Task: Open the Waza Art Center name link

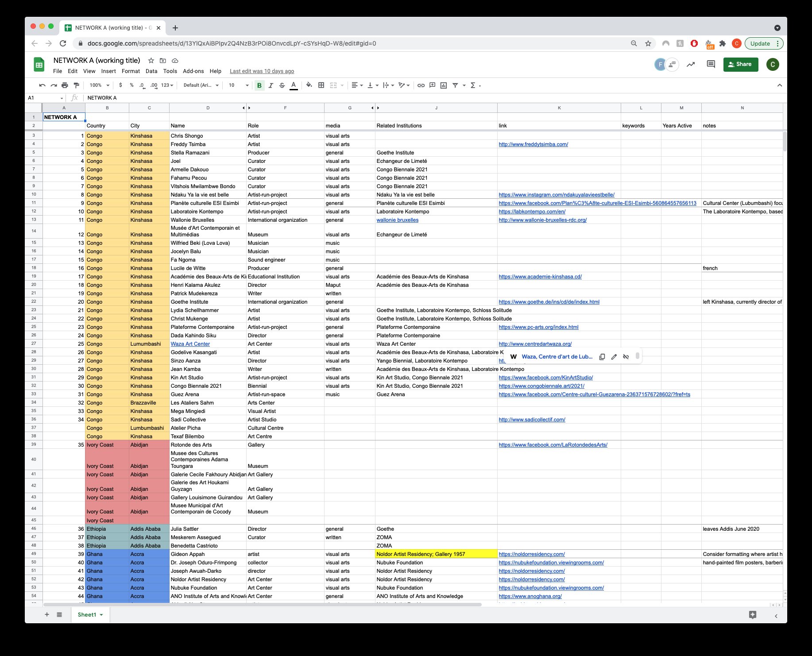Action: (190, 344)
